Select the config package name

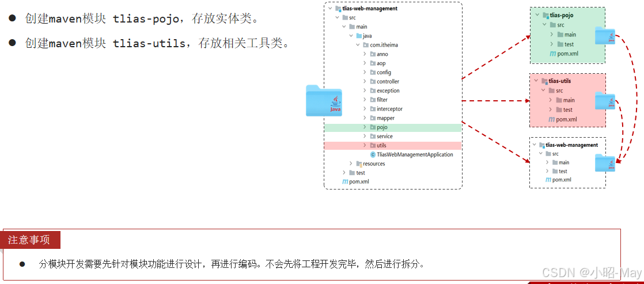(384, 73)
